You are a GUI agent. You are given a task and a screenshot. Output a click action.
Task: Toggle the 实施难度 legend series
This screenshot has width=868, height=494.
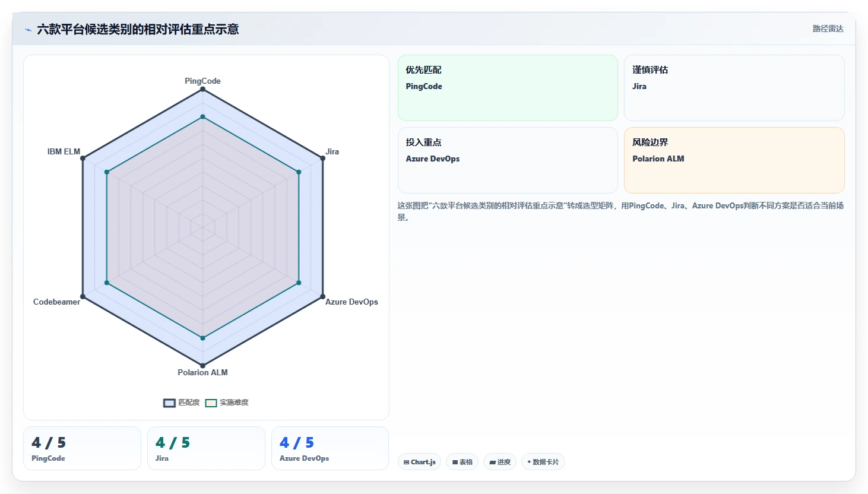coord(227,403)
